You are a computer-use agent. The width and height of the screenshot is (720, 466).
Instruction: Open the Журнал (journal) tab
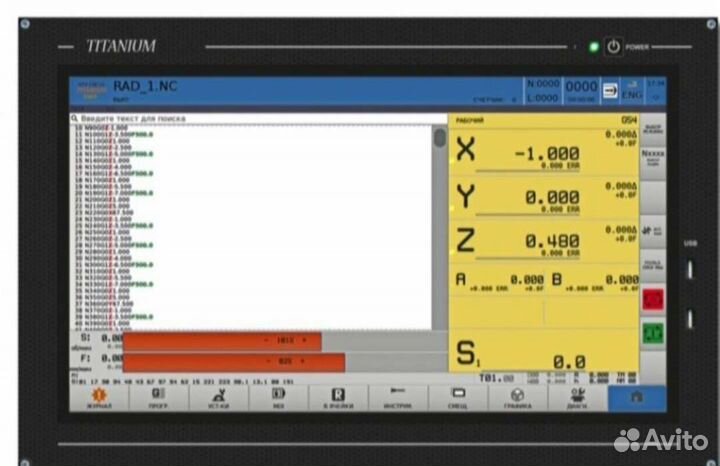tap(98, 398)
